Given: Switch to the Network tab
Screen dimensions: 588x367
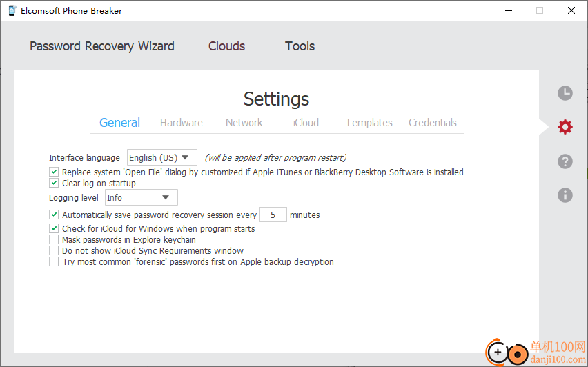Looking at the screenshot, I should point(244,123).
